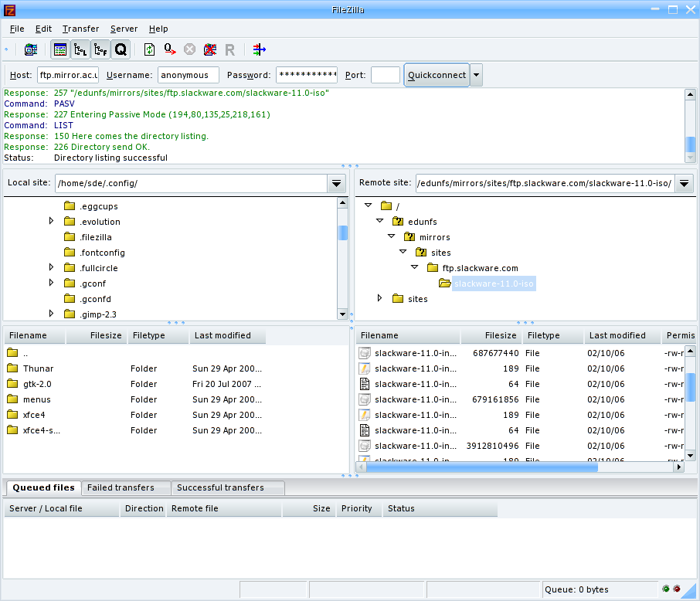Click the process queue icon
This screenshot has height=601, width=700.
coord(170,49)
